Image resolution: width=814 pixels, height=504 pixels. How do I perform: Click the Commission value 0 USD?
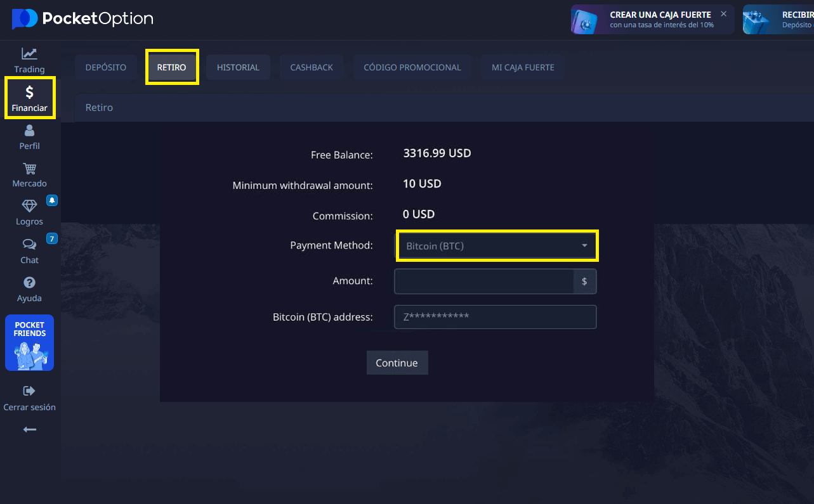(419, 214)
